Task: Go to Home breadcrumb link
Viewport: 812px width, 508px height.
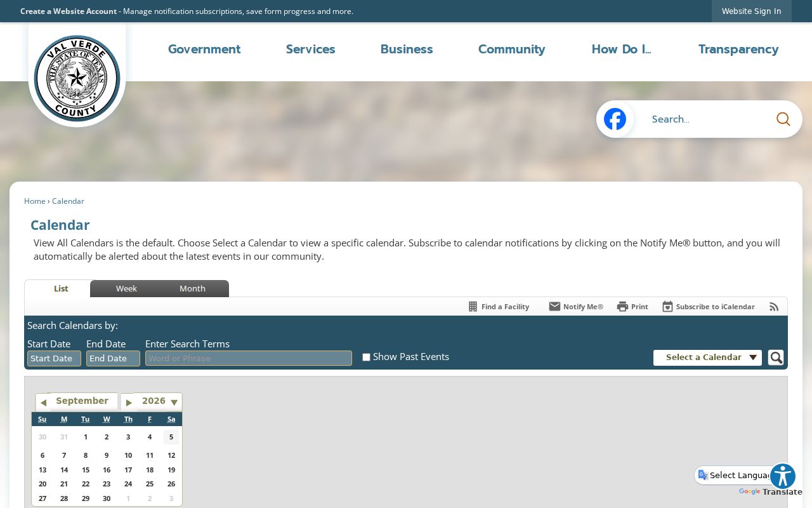Action: point(35,201)
